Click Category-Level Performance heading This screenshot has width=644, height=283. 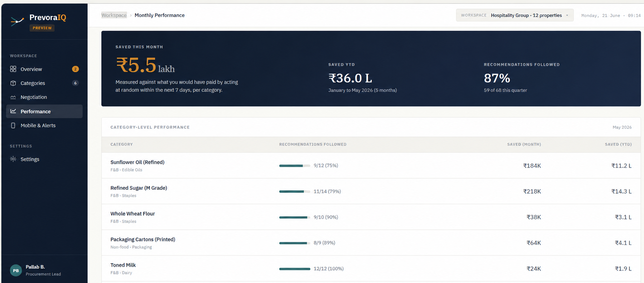point(150,127)
